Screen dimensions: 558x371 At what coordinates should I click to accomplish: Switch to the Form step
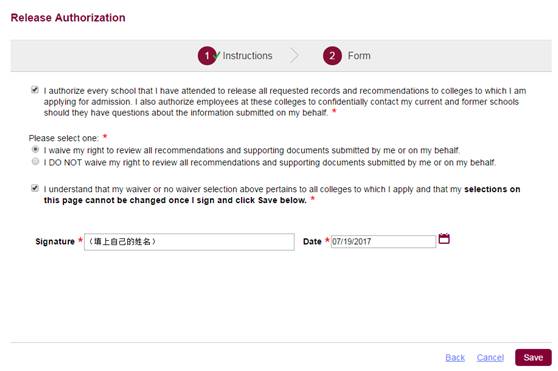pyautogui.click(x=359, y=56)
